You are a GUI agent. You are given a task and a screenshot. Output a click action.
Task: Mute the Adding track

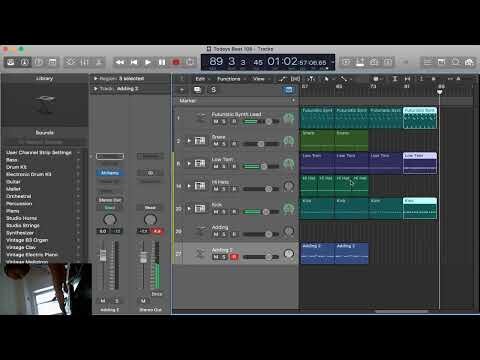coord(216,234)
